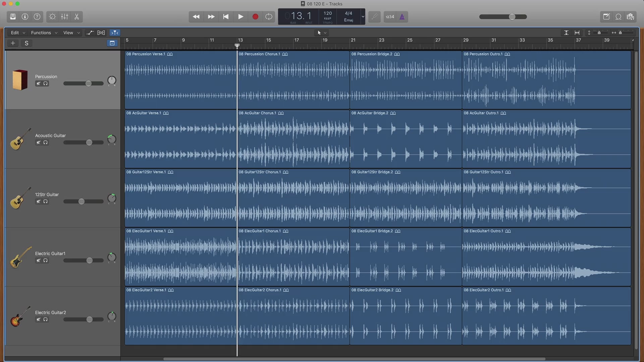The height and width of the screenshot is (362, 644).
Task: Solo the 12Str Guitar track
Action: [45, 201]
